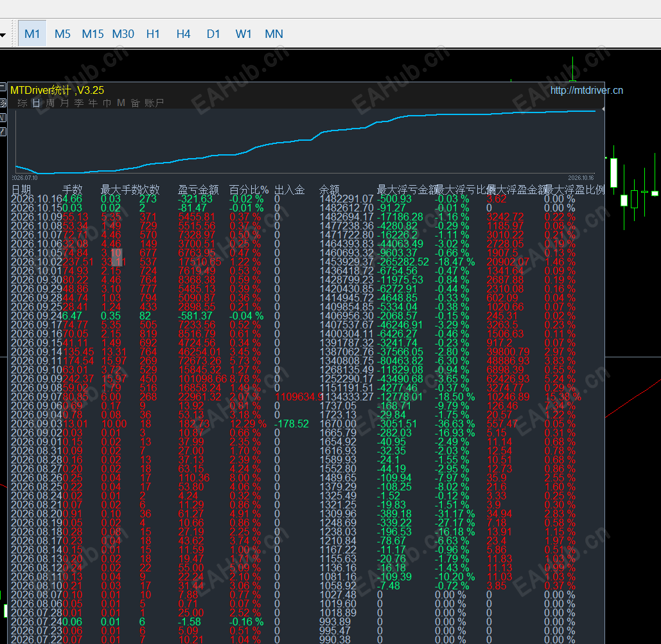Click the profit value 72673.26
The height and width of the screenshot is (644, 661).
(x=199, y=361)
